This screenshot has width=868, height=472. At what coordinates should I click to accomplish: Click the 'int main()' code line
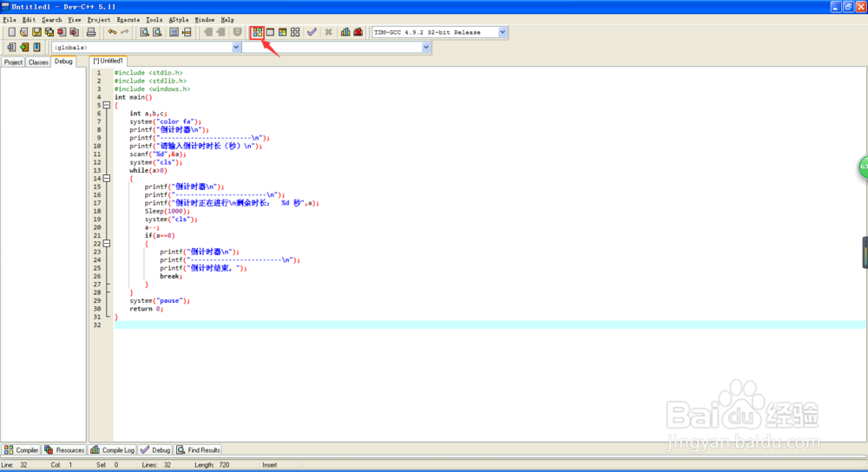[133, 97]
